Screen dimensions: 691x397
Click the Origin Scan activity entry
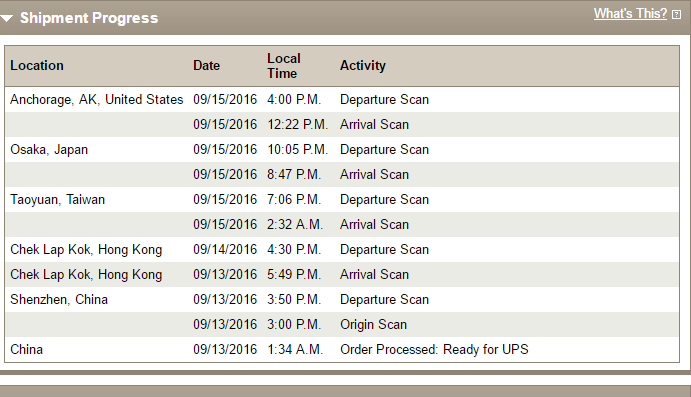(x=373, y=325)
